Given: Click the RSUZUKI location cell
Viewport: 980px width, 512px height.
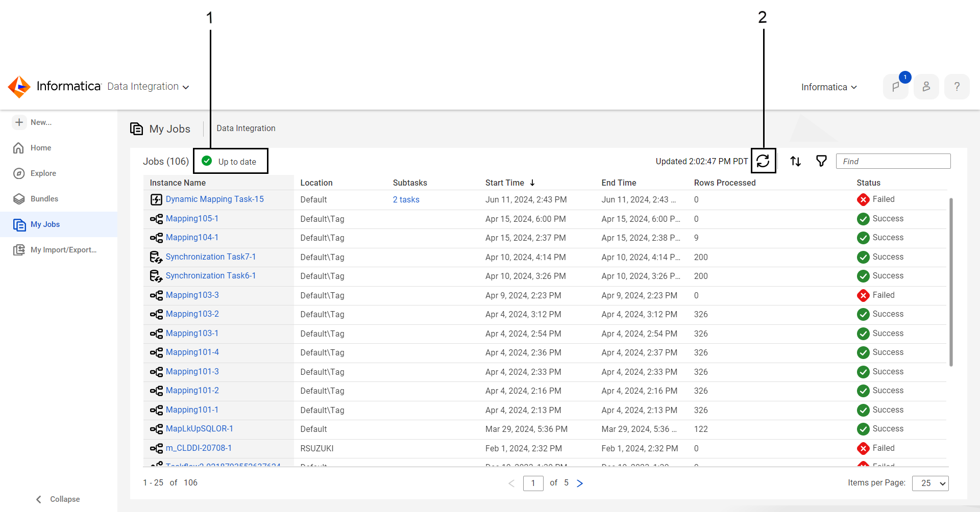Looking at the screenshot, I should pyautogui.click(x=317, y=448).
